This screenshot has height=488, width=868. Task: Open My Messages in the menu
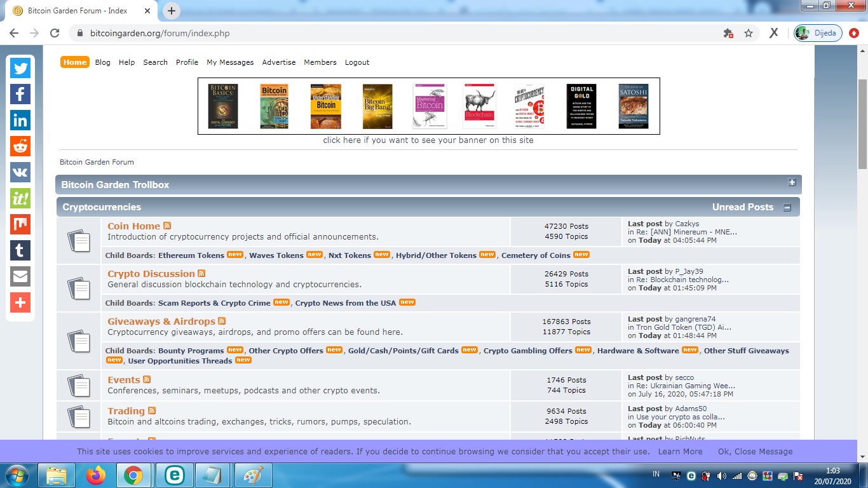click(230, 62)
